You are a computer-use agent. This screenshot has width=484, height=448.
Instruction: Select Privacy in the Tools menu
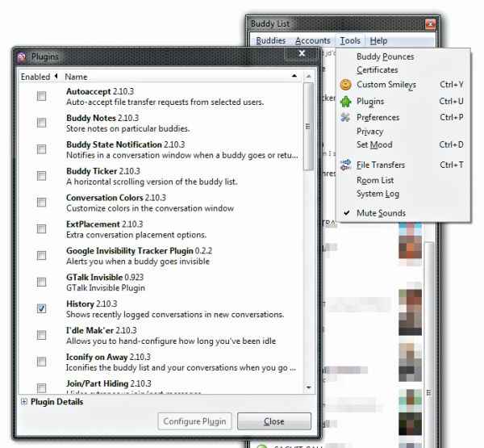click(x=403, y=132)
